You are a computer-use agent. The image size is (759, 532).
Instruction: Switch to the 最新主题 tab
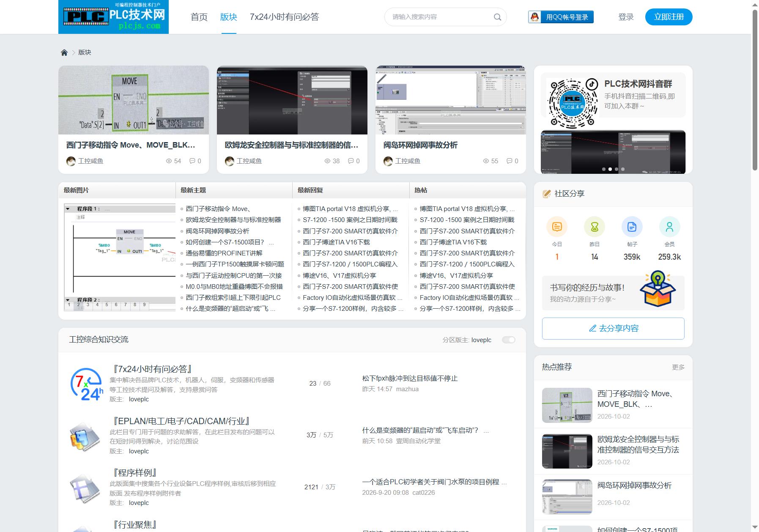click(193, 190)
